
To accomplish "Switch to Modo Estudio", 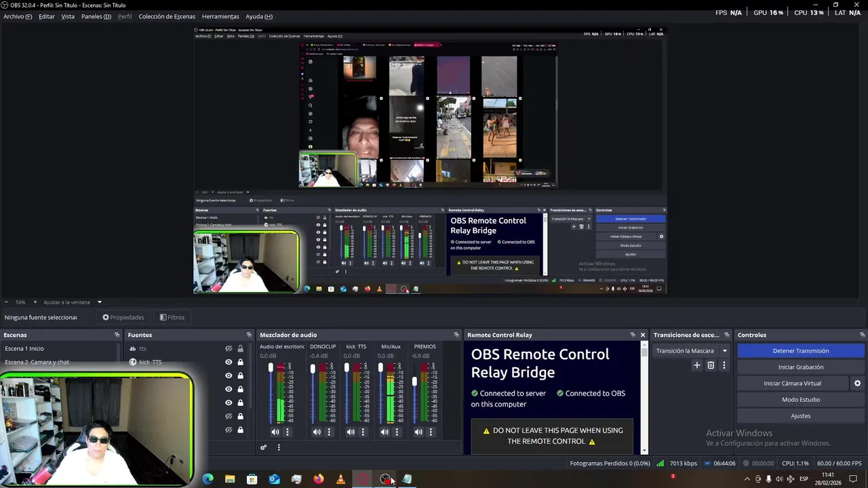I will [x=800, y=400].
